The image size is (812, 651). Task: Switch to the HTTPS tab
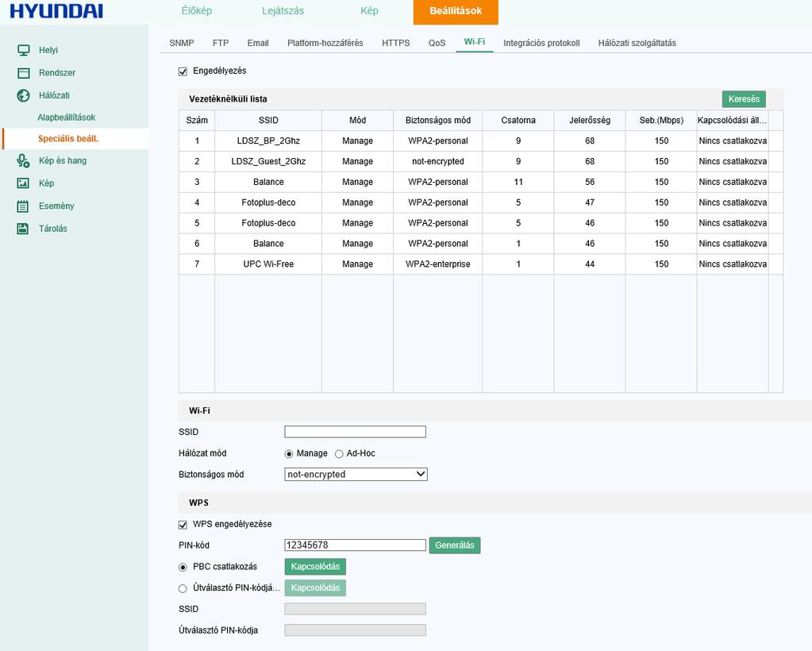(395, 43)
